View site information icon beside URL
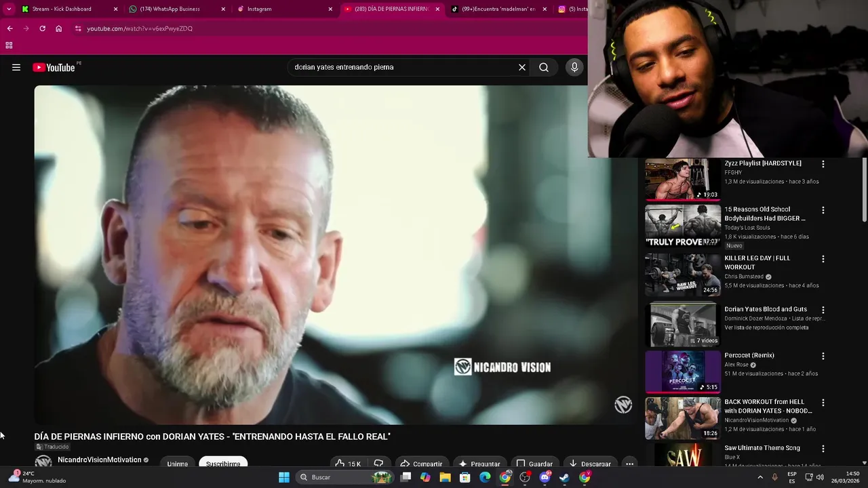The width and height of the screenshot is (868, 488). 78,28
